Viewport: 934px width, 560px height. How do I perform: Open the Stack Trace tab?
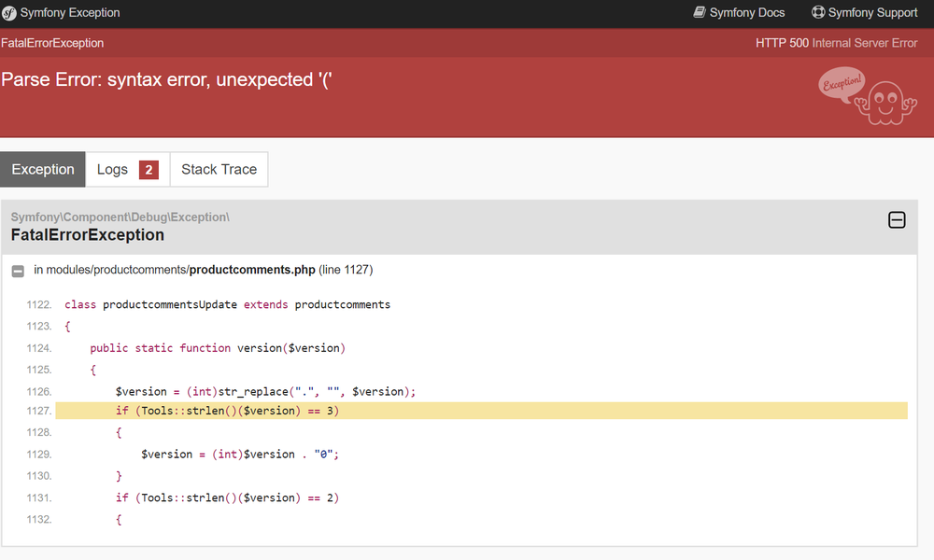219,170
